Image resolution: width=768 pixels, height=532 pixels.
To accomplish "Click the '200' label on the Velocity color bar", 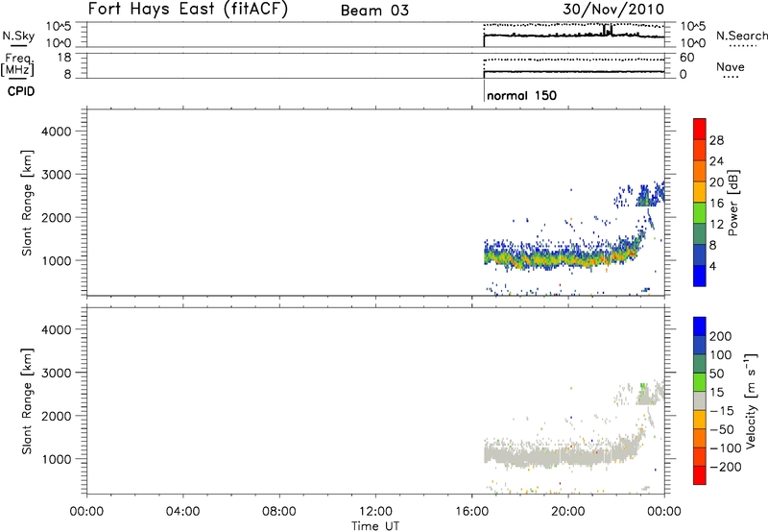I will (721, 336).
